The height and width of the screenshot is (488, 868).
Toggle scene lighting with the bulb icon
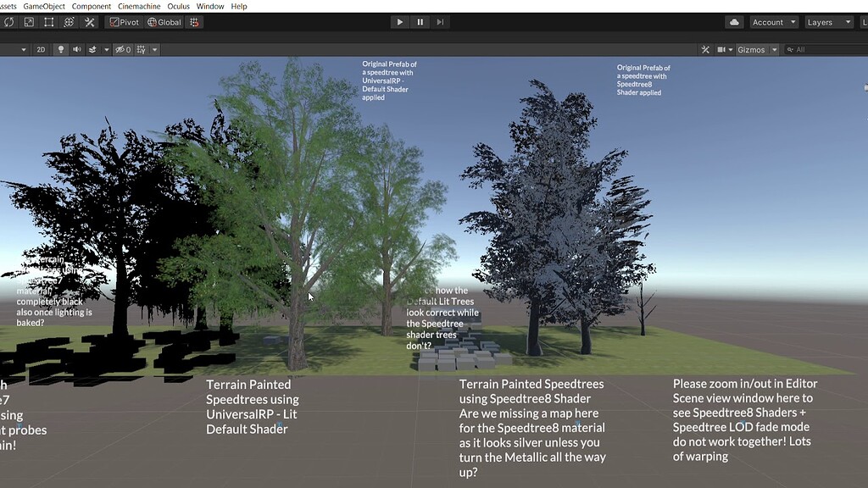click(59, 49)
